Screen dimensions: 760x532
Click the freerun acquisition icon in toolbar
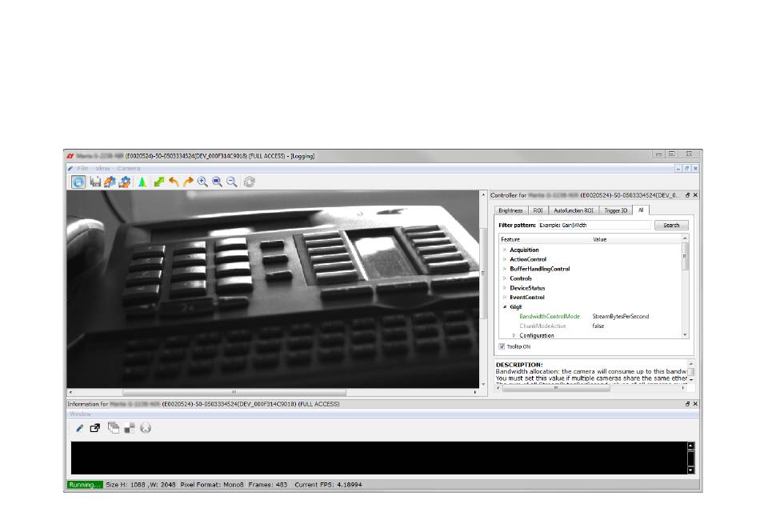tap(78, 182)
